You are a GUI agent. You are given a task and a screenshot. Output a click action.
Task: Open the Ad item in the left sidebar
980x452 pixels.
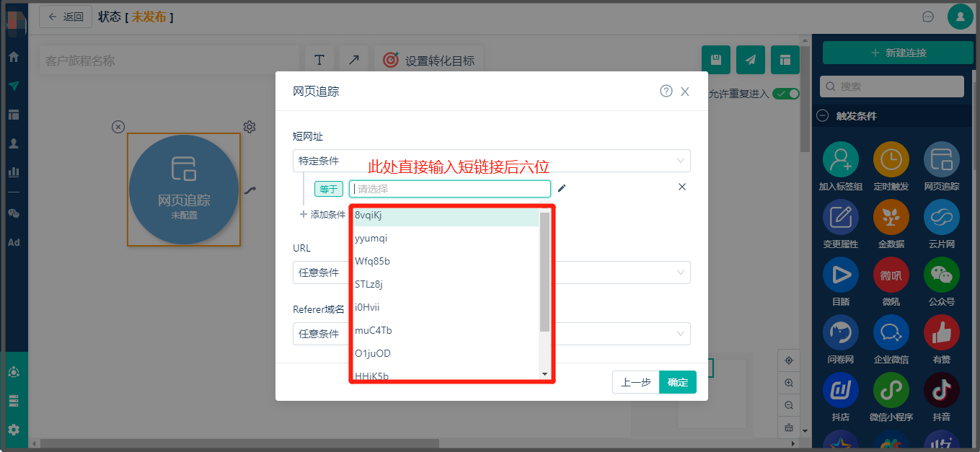(x=14, y=242)
